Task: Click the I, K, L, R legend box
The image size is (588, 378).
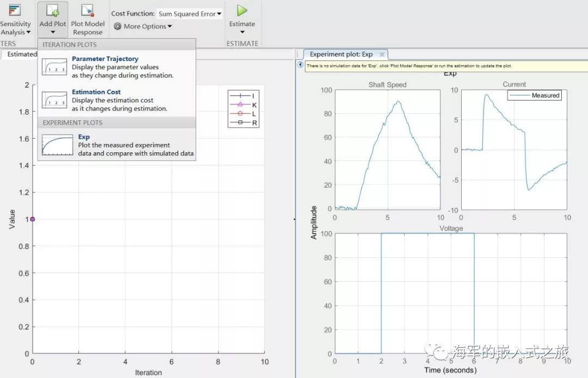Action: click(243, 109)
